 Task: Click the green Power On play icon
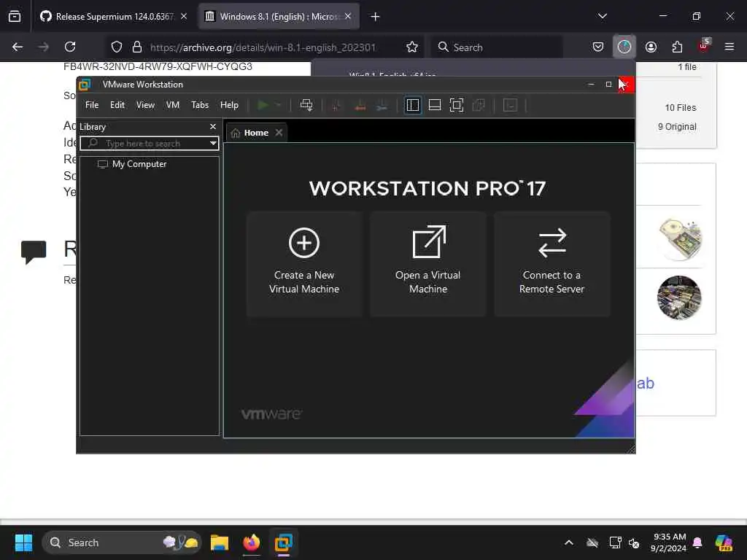coord(262,105)
